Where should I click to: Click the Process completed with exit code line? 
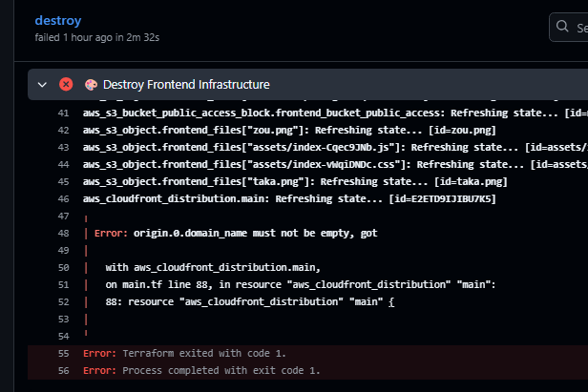(201, 371)
